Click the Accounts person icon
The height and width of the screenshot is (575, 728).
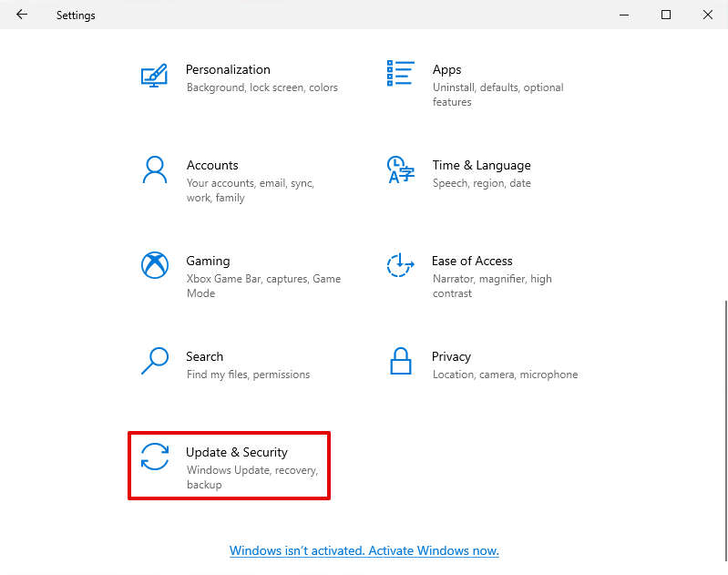point(155,170)
